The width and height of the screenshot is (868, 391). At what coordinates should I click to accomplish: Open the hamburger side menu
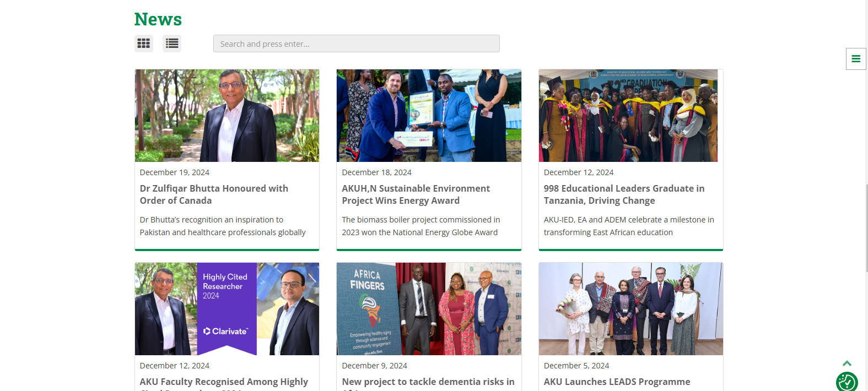click(855, 59)
